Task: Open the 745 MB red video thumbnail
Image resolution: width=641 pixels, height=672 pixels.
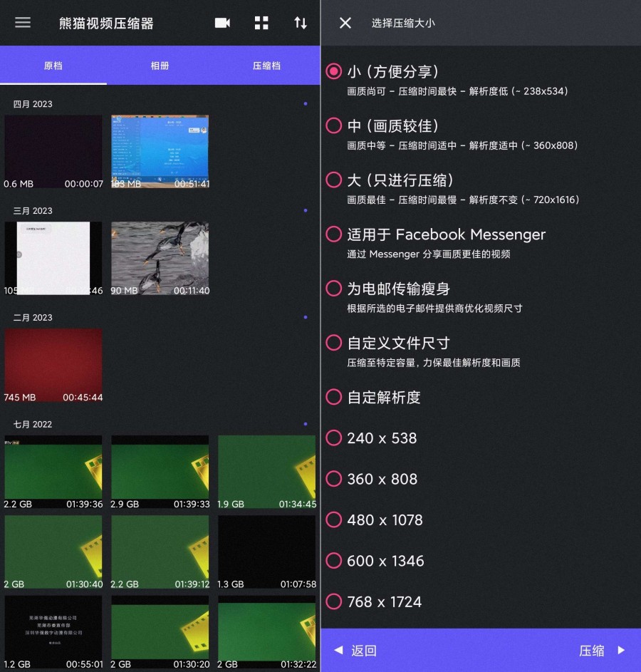Action: pyautogui.click(x=53, y=365)
